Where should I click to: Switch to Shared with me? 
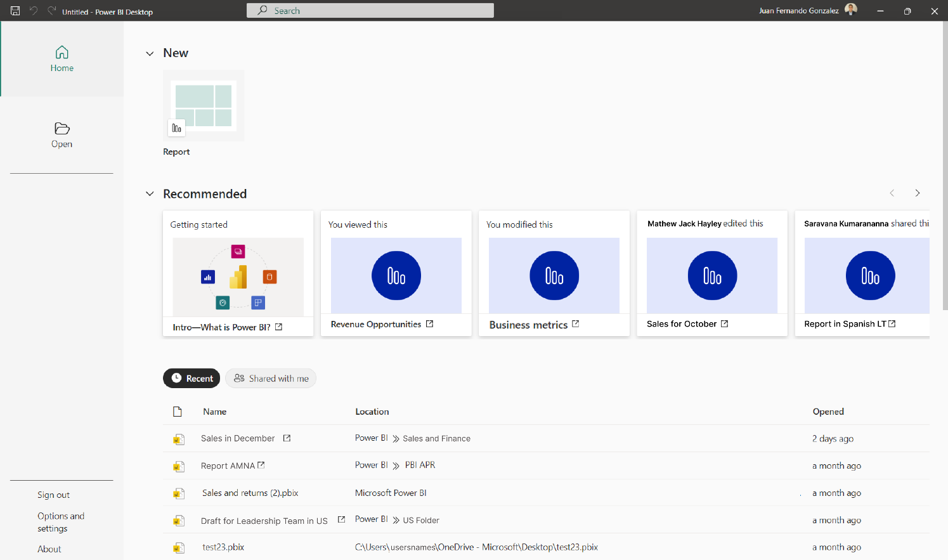point(271,378)
